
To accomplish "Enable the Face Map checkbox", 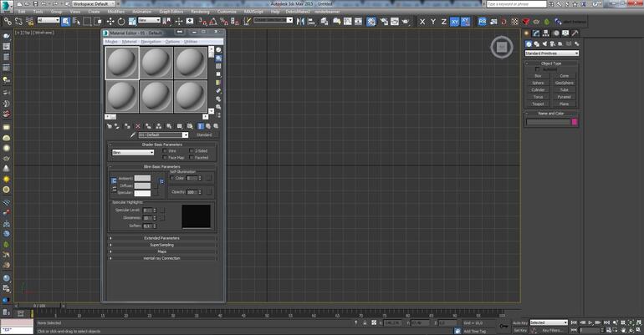I will coord(165,157).
